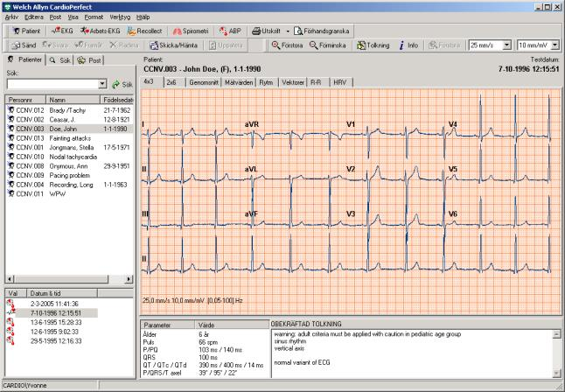565x392 pixels.
Task: Open the Utskrift options arrow
Action: pyautogui.click(x=288, y=31)
